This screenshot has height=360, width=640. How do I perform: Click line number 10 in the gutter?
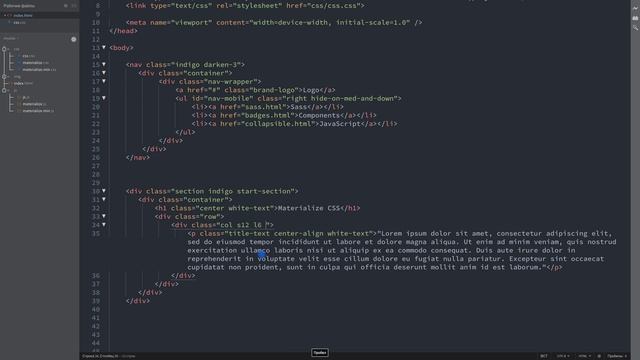click(96, 22)
